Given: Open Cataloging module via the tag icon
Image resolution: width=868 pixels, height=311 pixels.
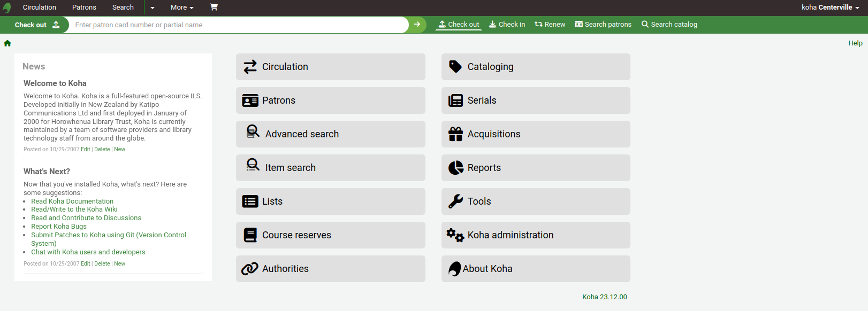Looking at the screenshot, I should [455, 67].
